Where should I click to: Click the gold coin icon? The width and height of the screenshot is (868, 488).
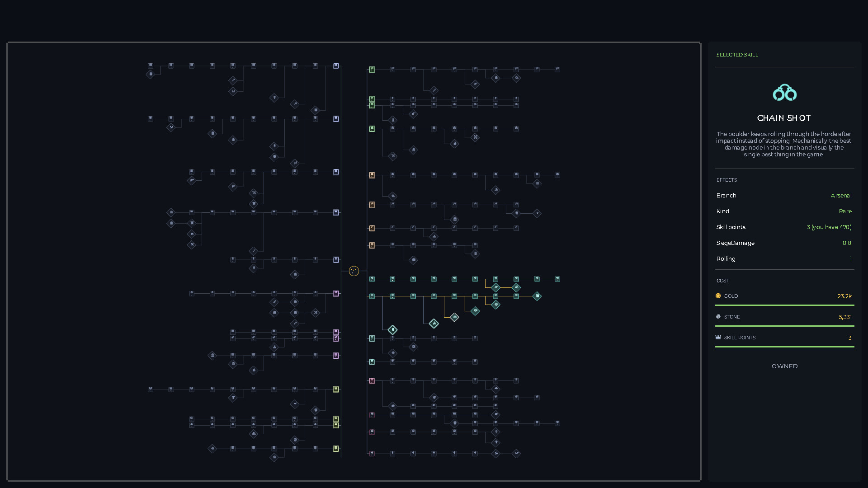[718, 296]
